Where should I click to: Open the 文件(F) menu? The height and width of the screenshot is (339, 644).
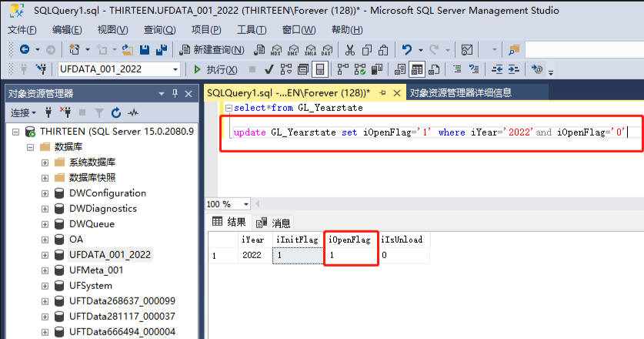pyautogui.click(x=22, y=30)
